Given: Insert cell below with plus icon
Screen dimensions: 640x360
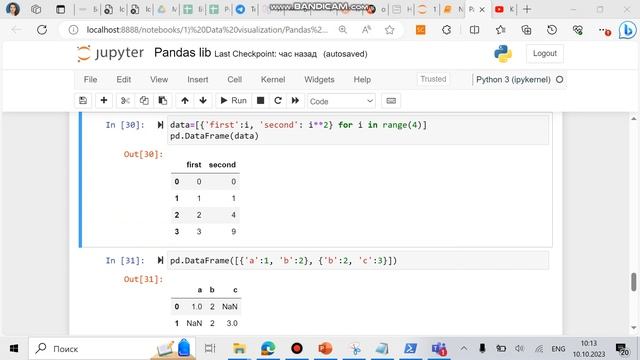Looking at the screenshot, I should coord(104,101).
